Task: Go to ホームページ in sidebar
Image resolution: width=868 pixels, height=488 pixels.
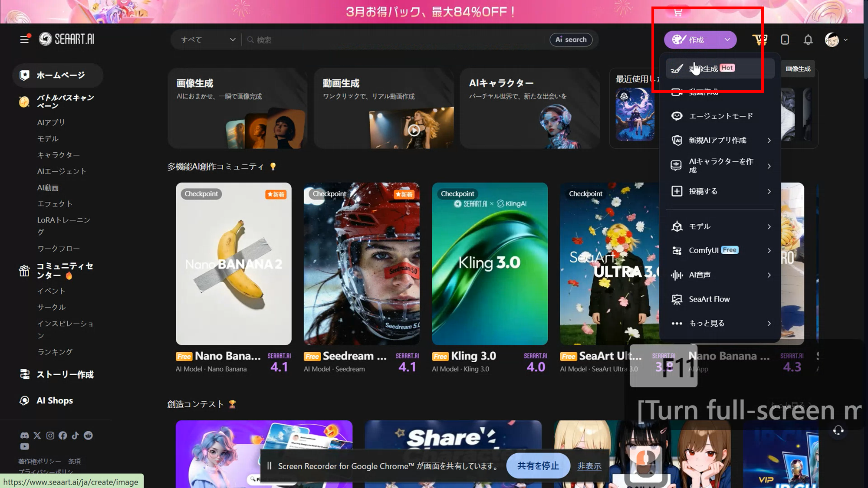Action: 58,75
